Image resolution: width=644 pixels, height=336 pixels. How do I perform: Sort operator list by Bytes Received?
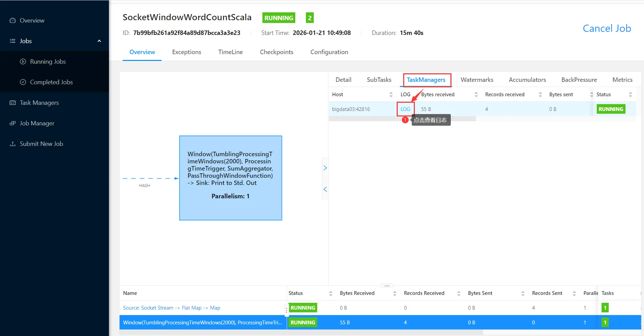(395, 293)
